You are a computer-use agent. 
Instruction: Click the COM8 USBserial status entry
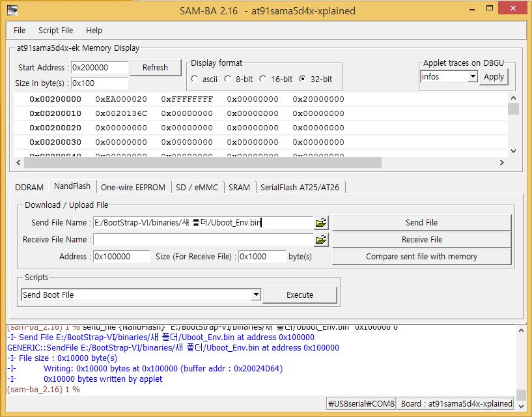[x=361, y=403]
